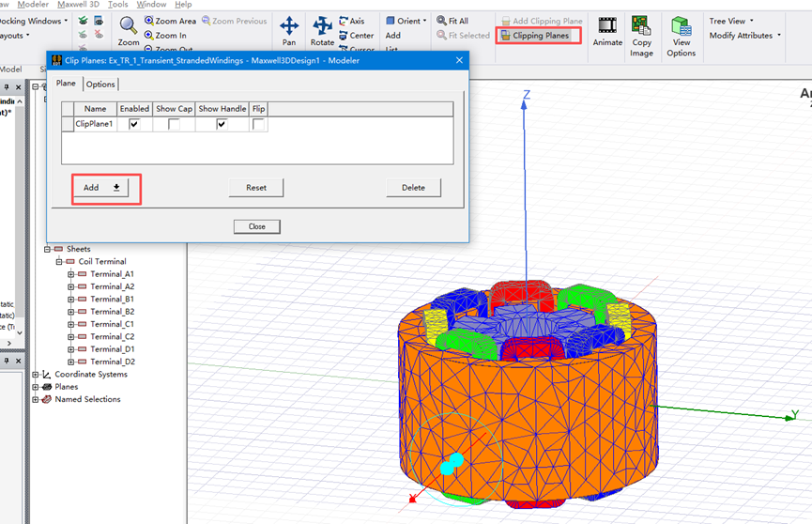Screen dimensions: 812x524
Task: Pin the lower left docked panel
Action: [x=7, y=361]
